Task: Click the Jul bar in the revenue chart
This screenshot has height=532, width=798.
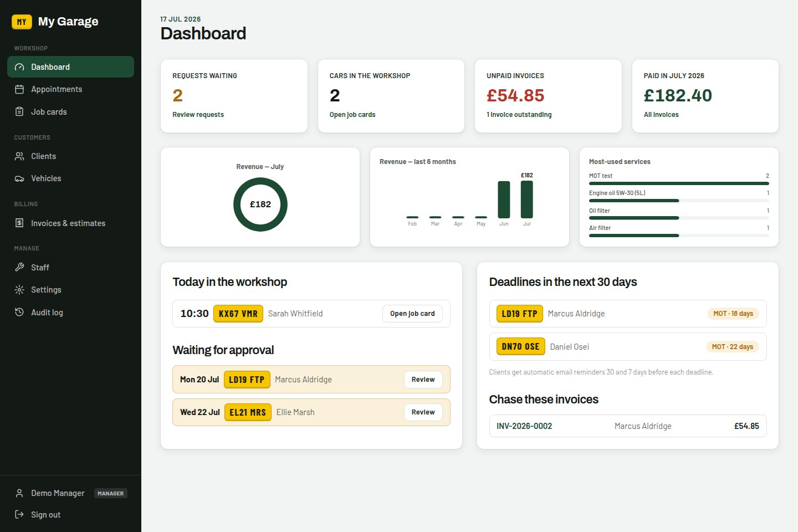Action: (x=526, y=199)
